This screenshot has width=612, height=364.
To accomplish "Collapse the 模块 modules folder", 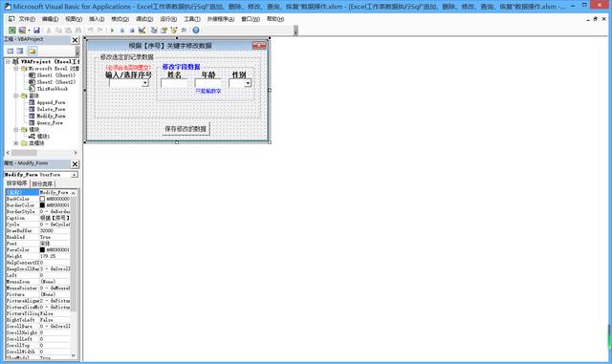I will pos(16,130).
